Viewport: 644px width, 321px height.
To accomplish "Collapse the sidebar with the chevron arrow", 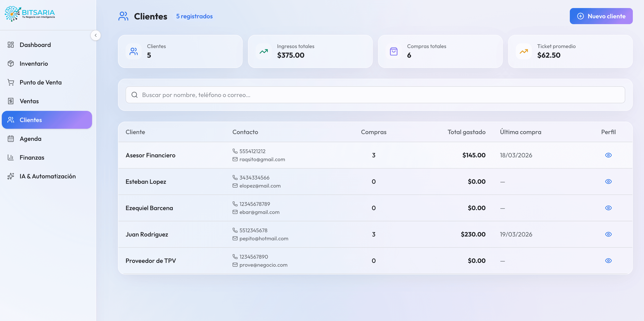I will point(96,35).
